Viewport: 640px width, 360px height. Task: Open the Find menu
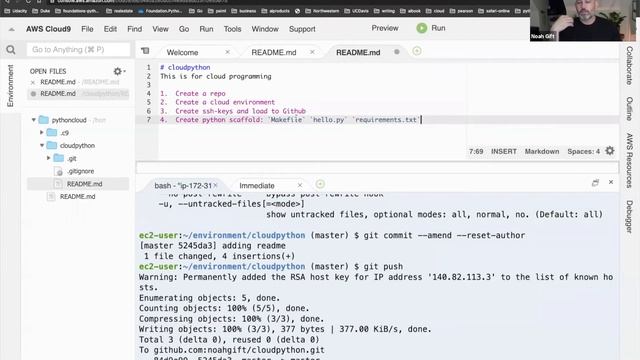pos(134,29)
